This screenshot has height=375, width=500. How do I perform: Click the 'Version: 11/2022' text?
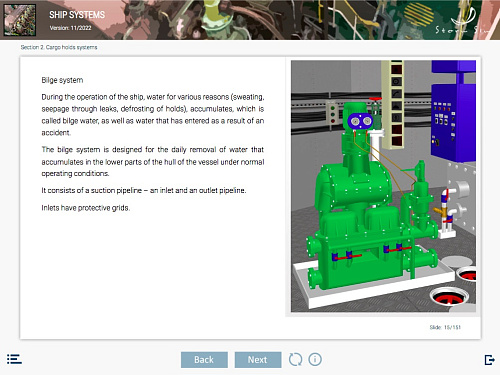click(x=70, y=28)
